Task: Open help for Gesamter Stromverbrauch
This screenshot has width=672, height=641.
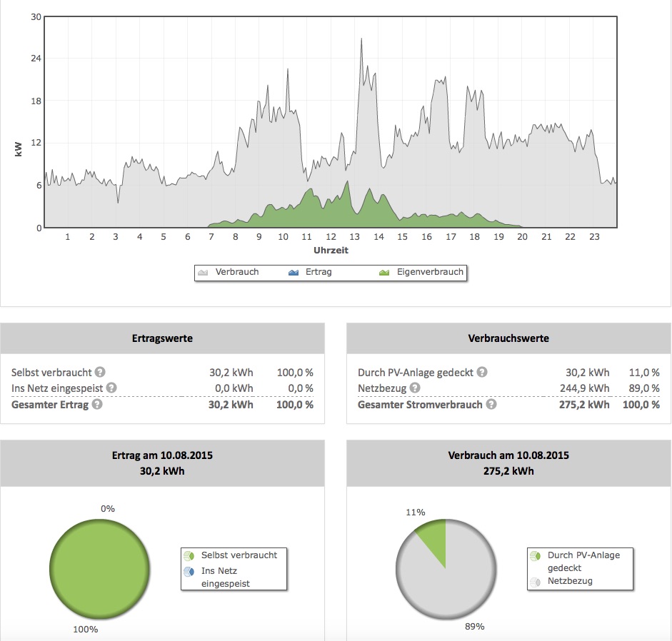Action: click(491, 404)
